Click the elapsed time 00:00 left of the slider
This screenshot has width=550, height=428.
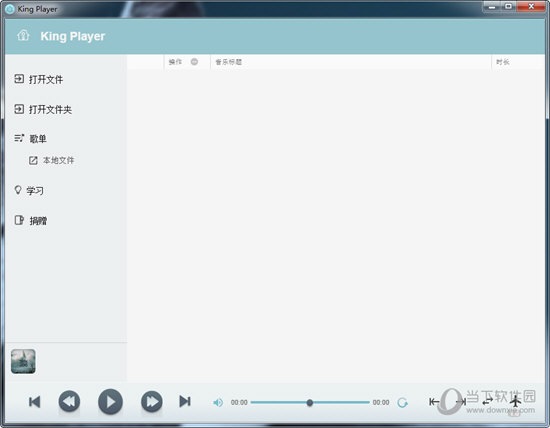coord(239,402)
